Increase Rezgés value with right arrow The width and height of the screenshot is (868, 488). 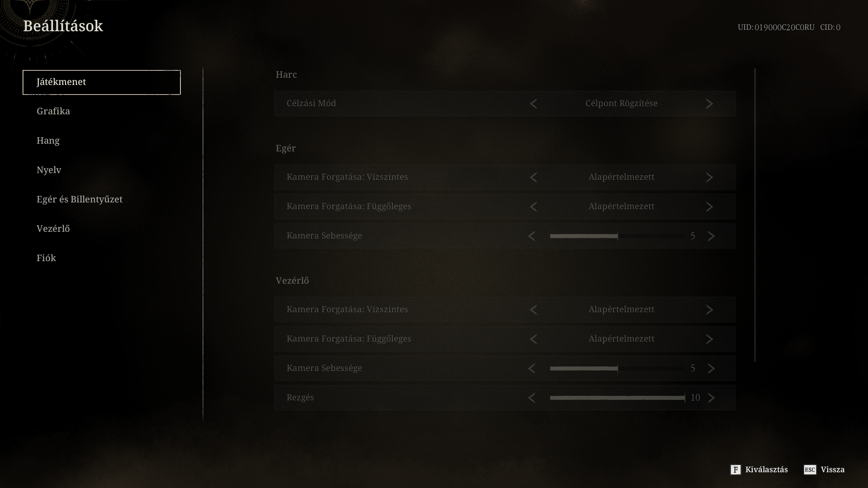(x=711, y=398)
